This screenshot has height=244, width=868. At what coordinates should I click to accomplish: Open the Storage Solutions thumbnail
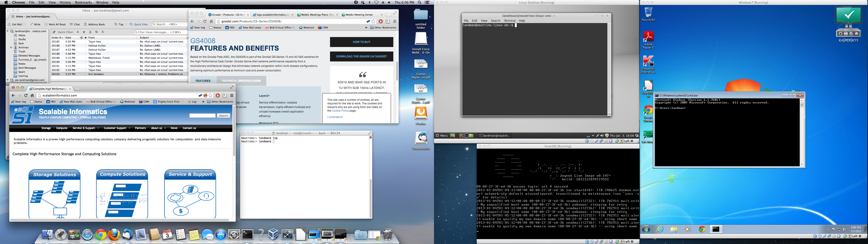coord(54,194)
